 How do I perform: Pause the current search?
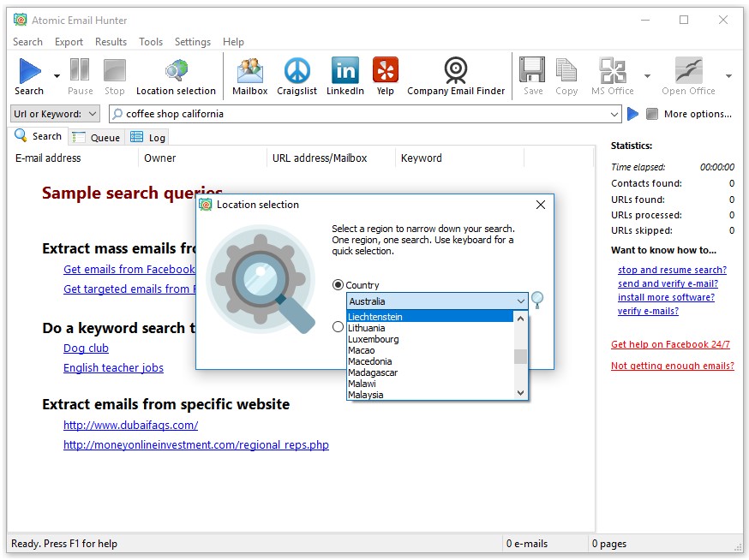click(79, 75)
